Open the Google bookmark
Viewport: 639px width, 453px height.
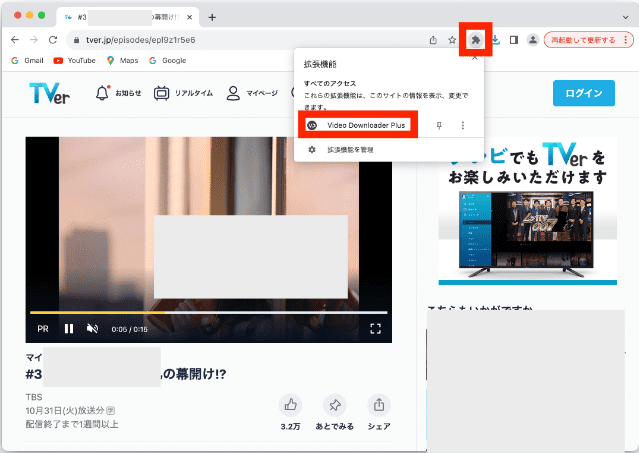click(x=167, y=61)
